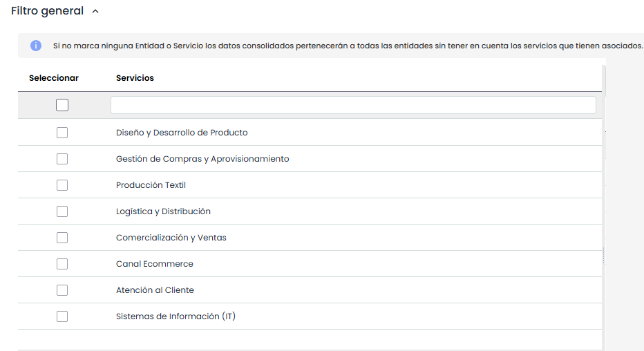Select Gestión de Compras y Aprovisionamiento checkbox
Image resolution: width=644 pixels, height=351 pixels.
click(x=62, y=159)
